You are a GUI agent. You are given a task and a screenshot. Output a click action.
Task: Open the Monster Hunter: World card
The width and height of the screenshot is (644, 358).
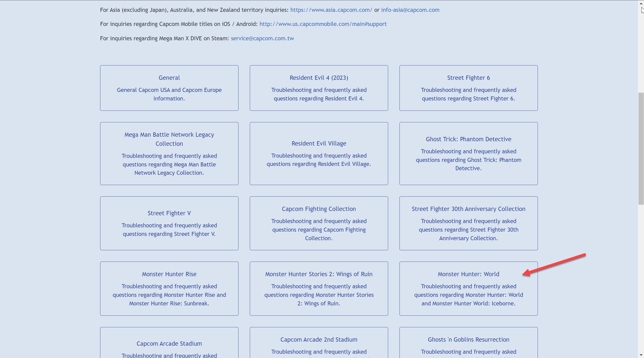[468, 289]
